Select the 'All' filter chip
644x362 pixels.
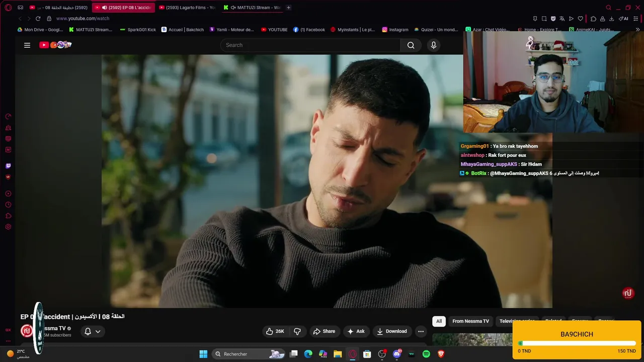439,321
